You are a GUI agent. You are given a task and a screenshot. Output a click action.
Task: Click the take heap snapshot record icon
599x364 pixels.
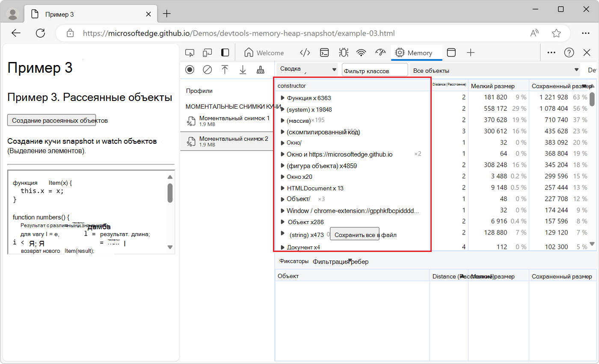coord(190,70)
